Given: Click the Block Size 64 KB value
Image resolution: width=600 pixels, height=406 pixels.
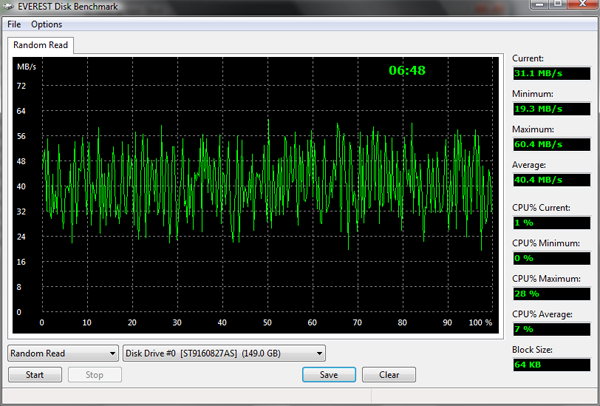Looking at the screenshot, I should [551, 365].
